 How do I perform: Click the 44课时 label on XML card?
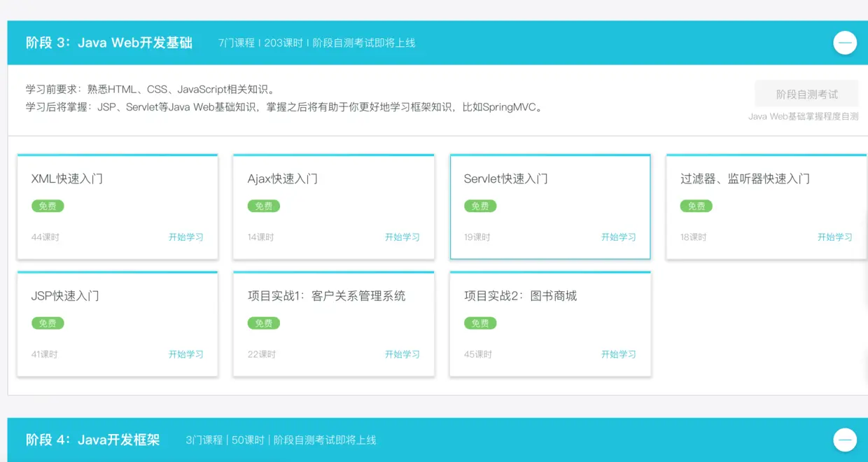45,237
